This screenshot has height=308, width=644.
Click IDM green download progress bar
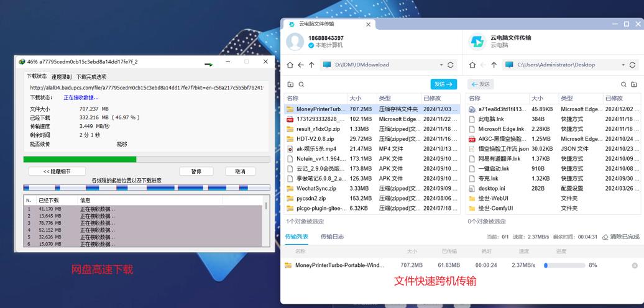pos(147,159)
